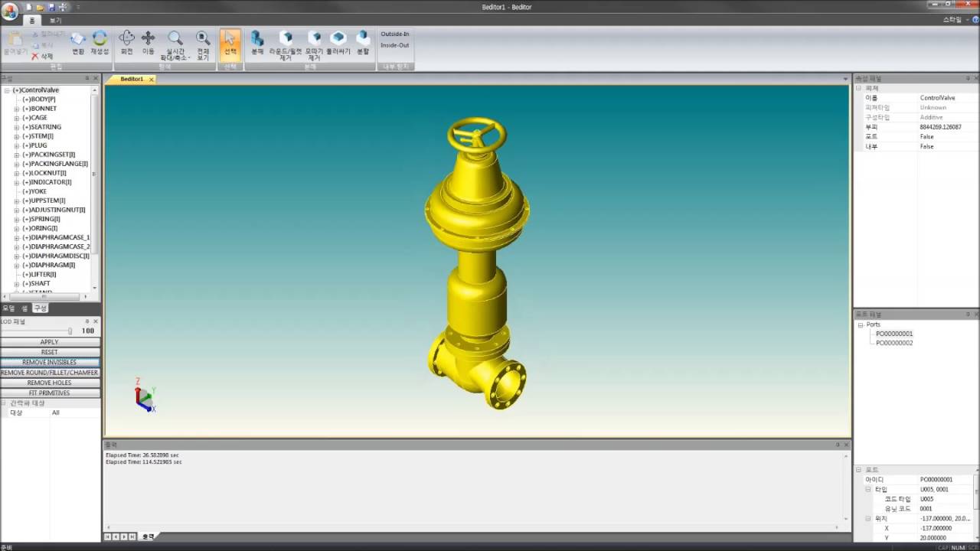Image resolution: width=980 pixels, height=551 pixels.
Task: Select the (+)YOKE tree item
Action: 34,191
